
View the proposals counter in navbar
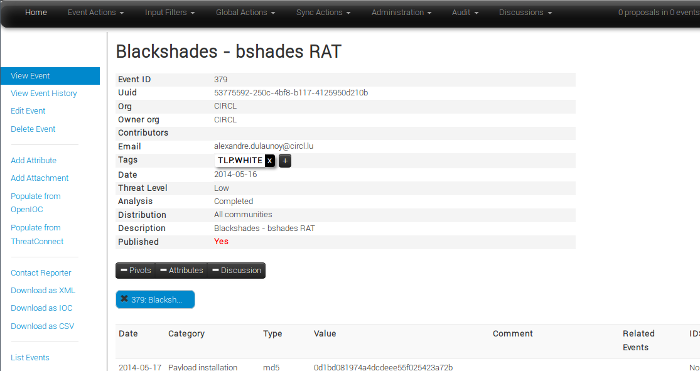[x=659, y=13]
